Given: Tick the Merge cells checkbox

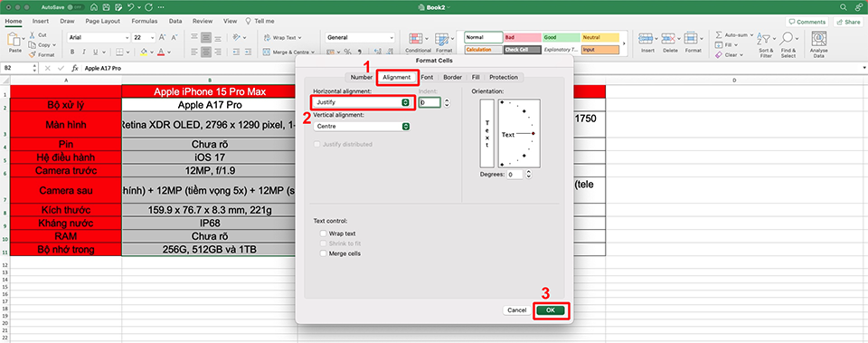Looking at the screenshot, I should tap(324, 253).
